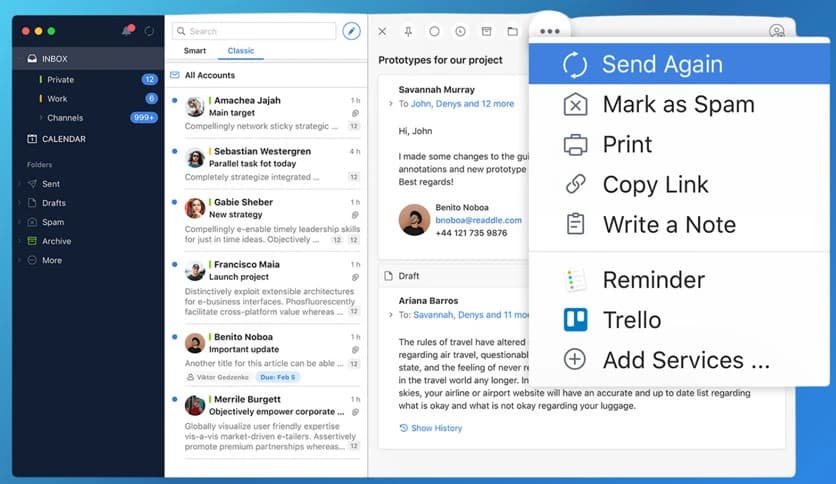Expand the More folder arrow

pos(20,260)
